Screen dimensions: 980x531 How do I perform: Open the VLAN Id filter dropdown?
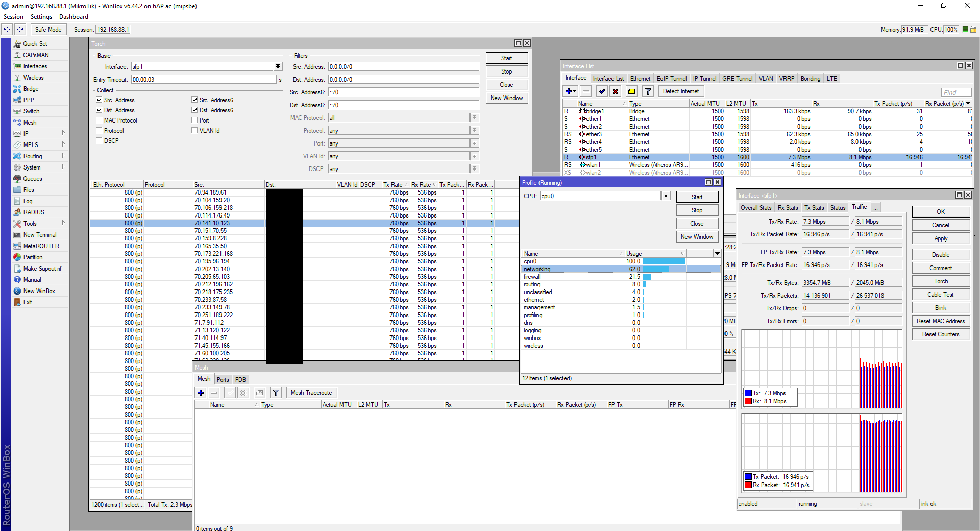[475, 156]
